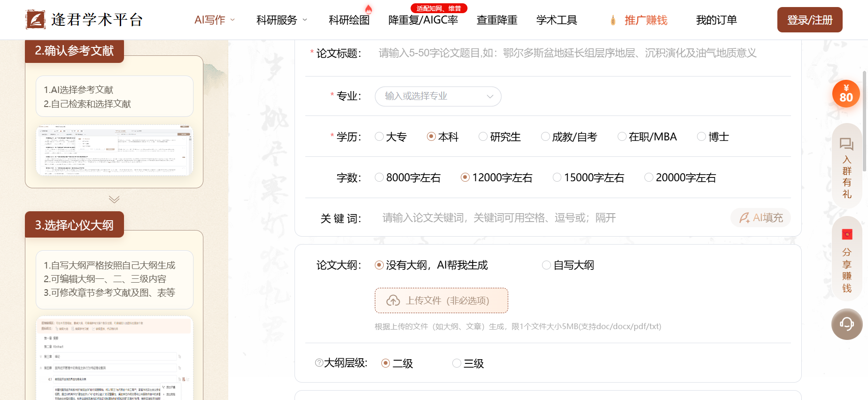Screen dimensions: 868x400
Task: Expand the 科研服务 menu
Action: coord(281,20)
